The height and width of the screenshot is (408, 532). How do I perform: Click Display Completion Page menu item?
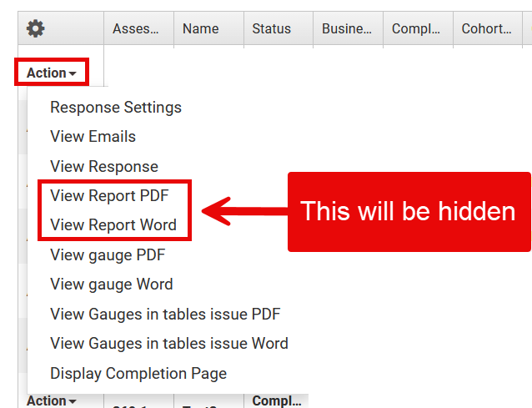(138, 373)
